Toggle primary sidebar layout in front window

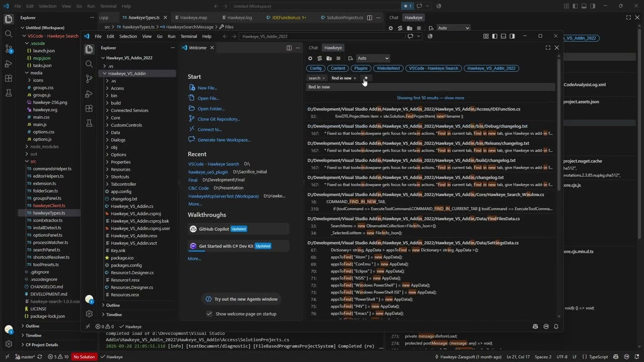coord(495,36)
